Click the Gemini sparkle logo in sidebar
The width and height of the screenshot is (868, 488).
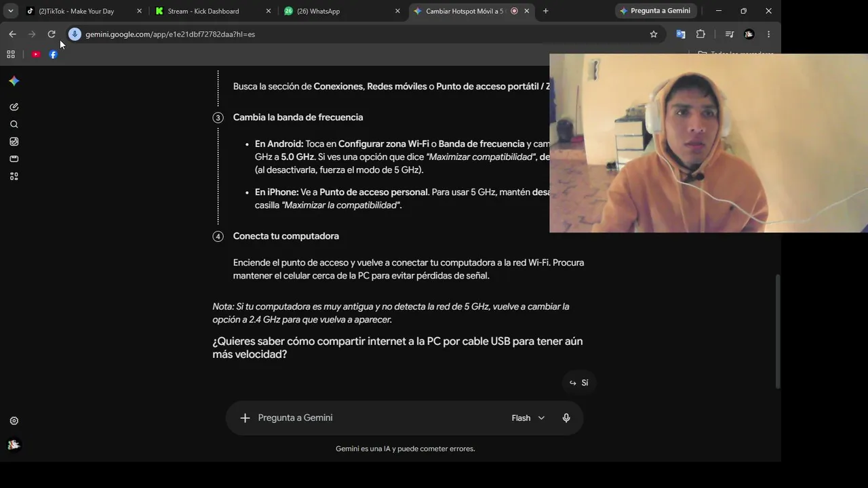pos(14,81)
